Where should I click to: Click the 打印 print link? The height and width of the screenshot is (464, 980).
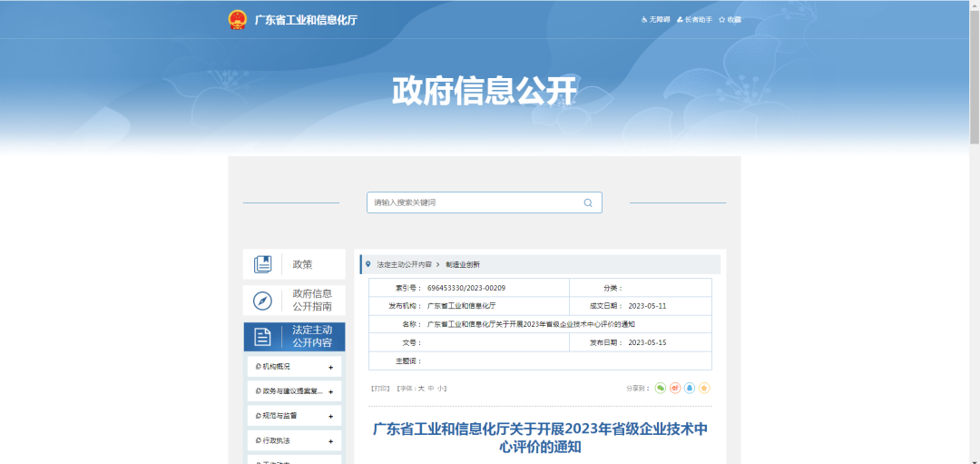click(x=380, y=389)
